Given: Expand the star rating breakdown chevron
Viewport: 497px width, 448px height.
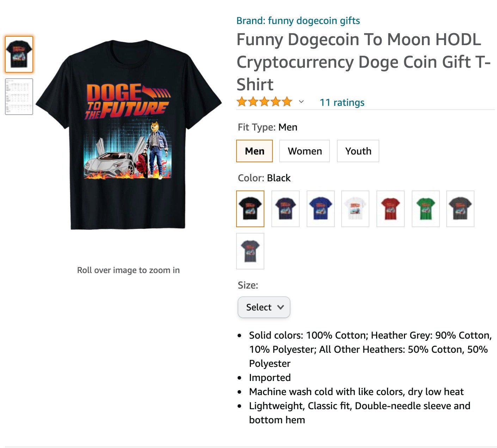Looking at the screenshot, I should (x=301, y=102).
